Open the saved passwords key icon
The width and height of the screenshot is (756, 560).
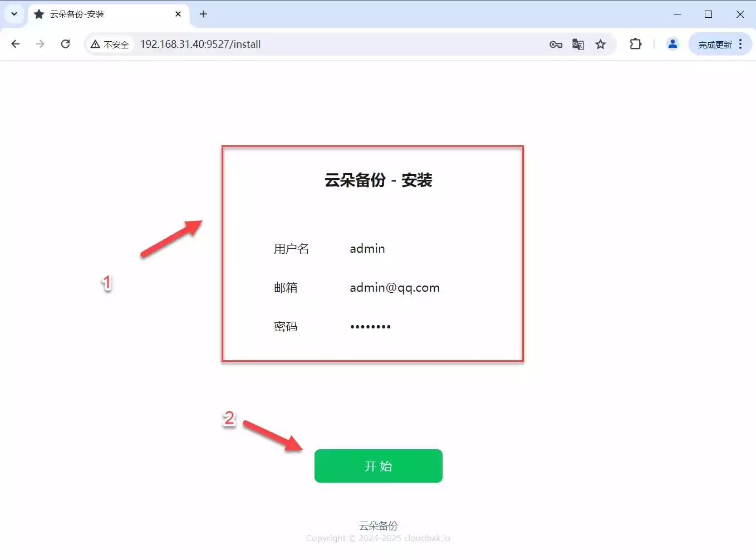coord(556,45)
